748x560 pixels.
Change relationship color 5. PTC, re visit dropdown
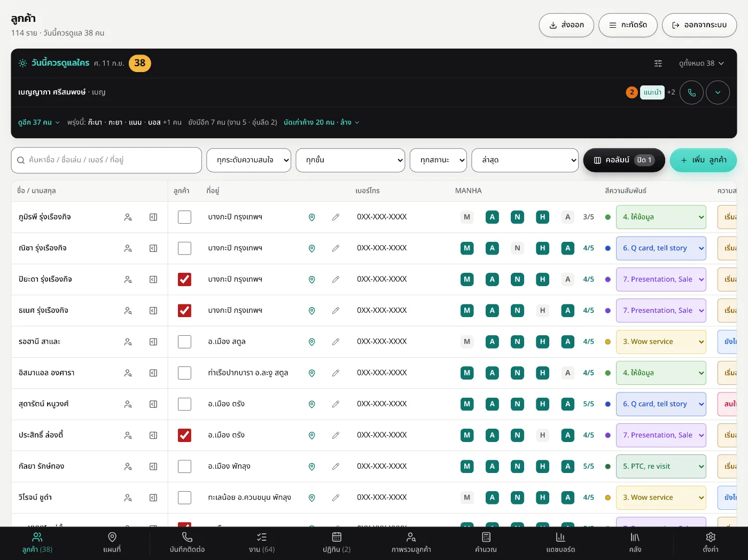[x=661, y=467]
